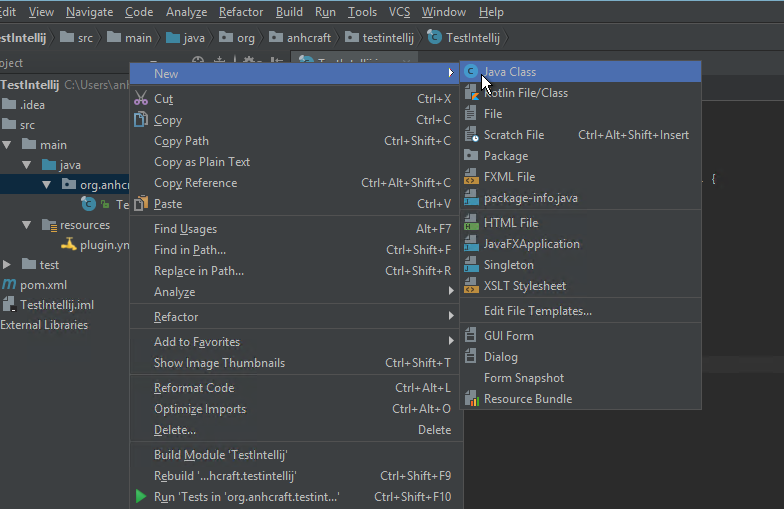Click the Kotlin File/Class icon
The image size is (784, 509).
coord(471,93)
